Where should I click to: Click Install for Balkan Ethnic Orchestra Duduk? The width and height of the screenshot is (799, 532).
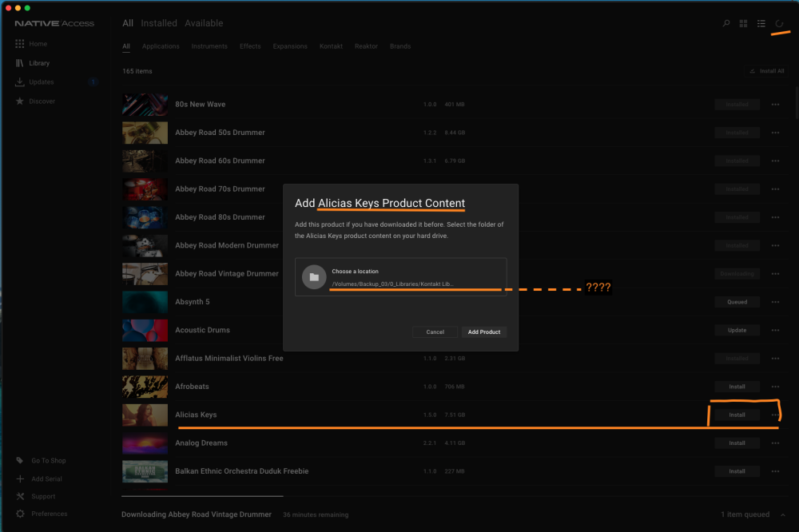[737, 471]
